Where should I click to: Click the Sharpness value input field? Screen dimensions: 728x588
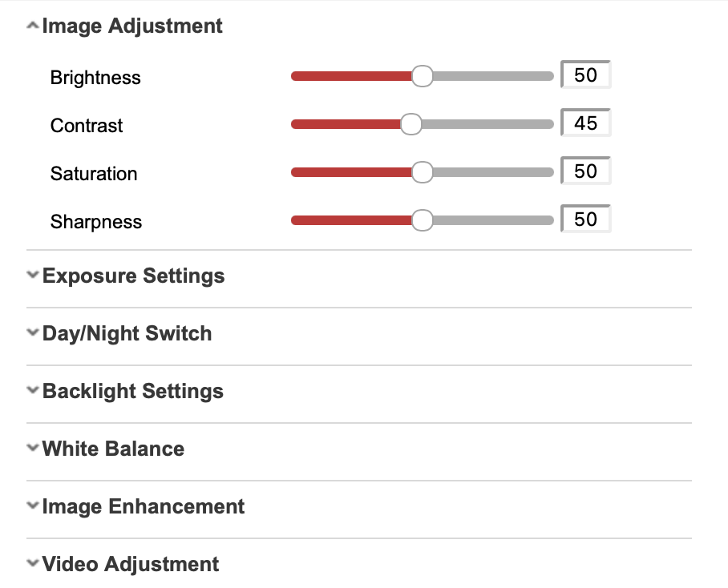coord(586,219)
